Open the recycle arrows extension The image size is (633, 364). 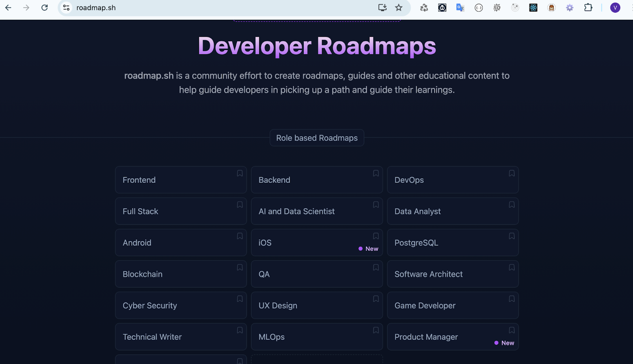tap(424, 8)
